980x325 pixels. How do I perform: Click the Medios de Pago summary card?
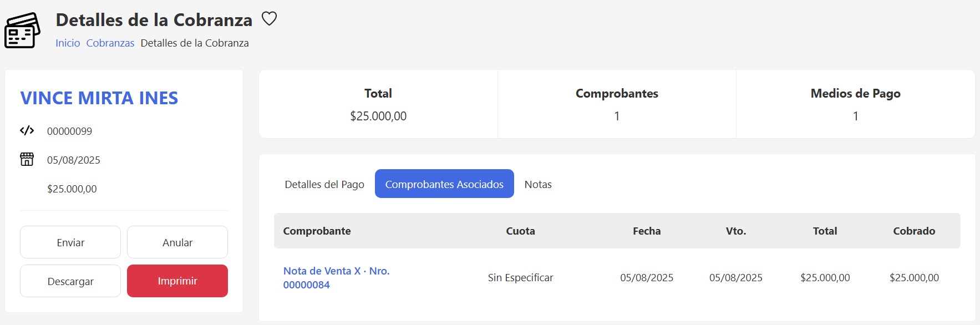(x=855, y=104)
